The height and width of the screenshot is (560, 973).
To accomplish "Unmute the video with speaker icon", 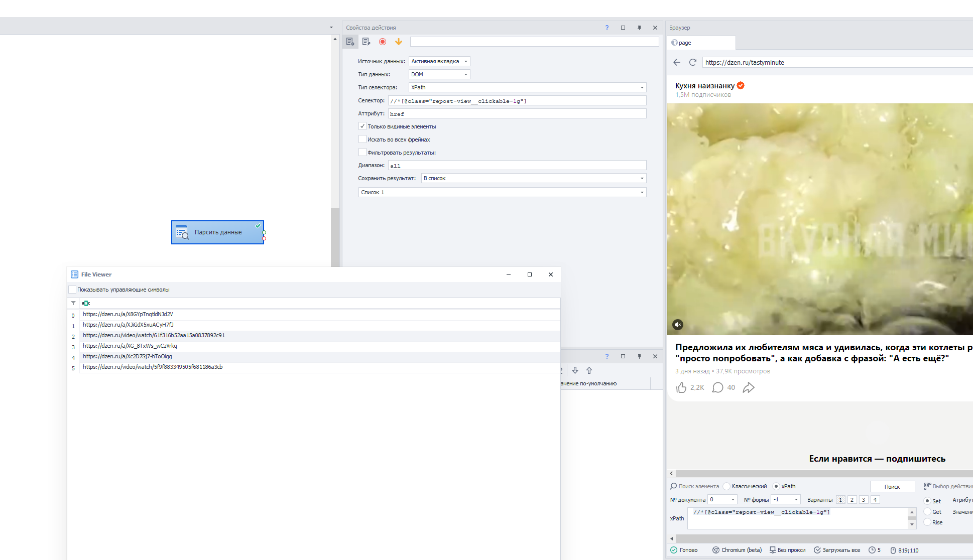I will pyautogui.click(x=678, y=325).
